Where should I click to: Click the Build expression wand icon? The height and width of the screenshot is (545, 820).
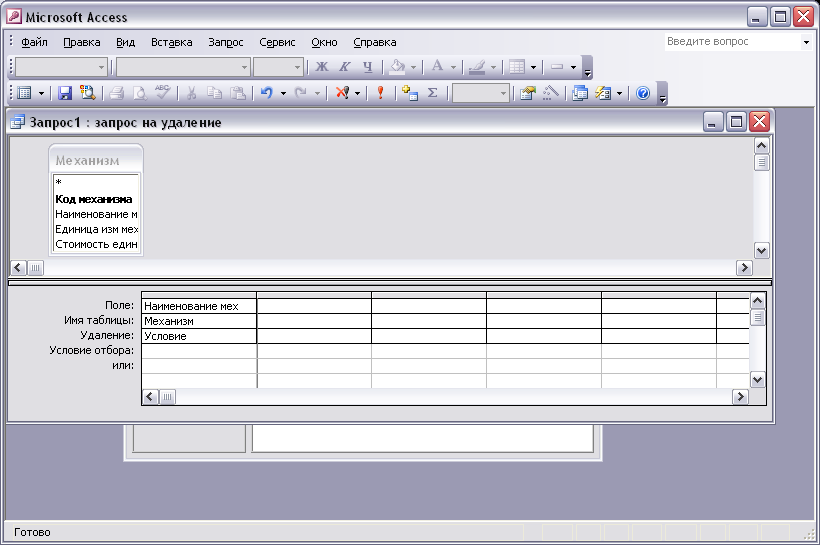[x=551, y=93]
